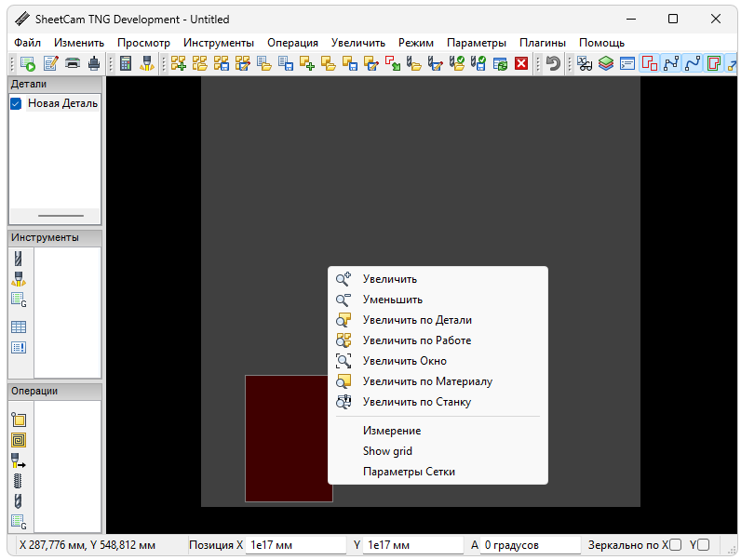Open the Плагины menu
This screenshot has height=560, width=741.
click(543, 43)
